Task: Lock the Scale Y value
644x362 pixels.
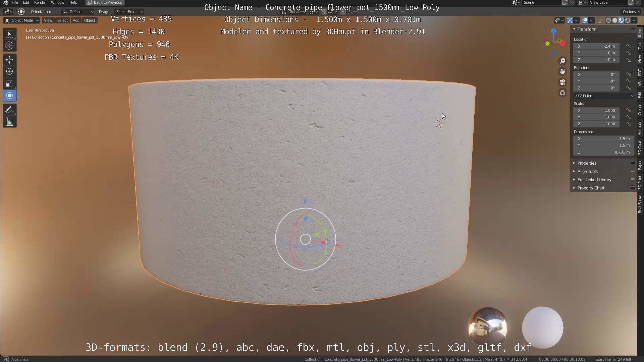Action: tap(629, 117)
